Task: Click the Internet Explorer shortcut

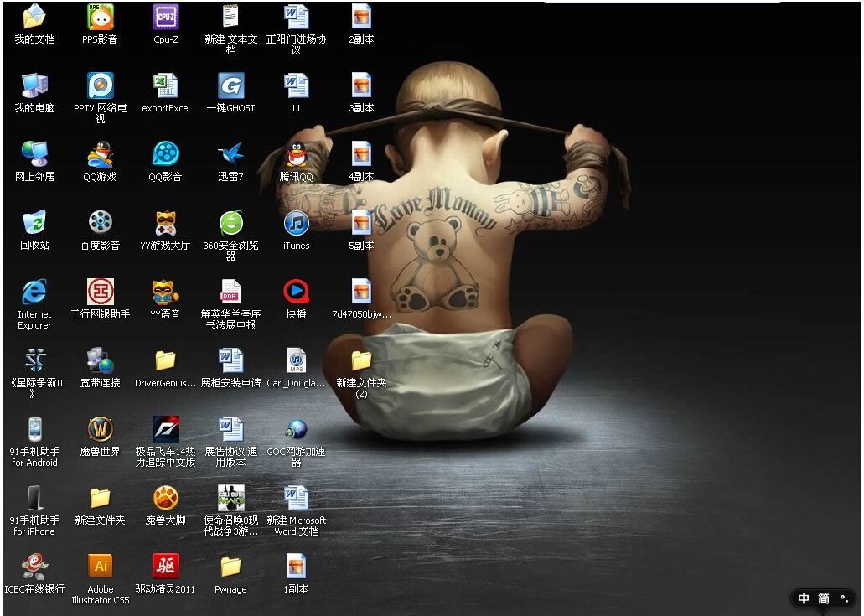Action: pos(34,292)
